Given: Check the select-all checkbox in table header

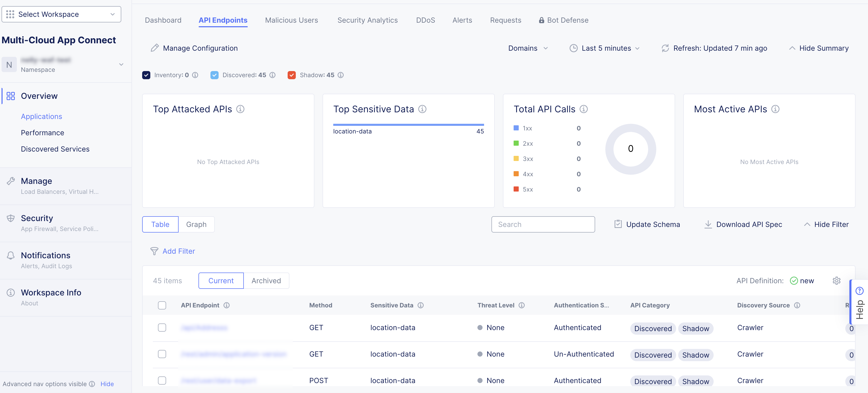Looking at the screenshot, I should [162, 305].
